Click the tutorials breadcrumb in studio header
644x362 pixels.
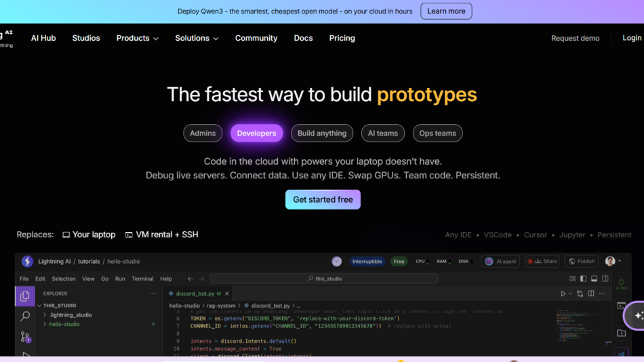point(89,261)
